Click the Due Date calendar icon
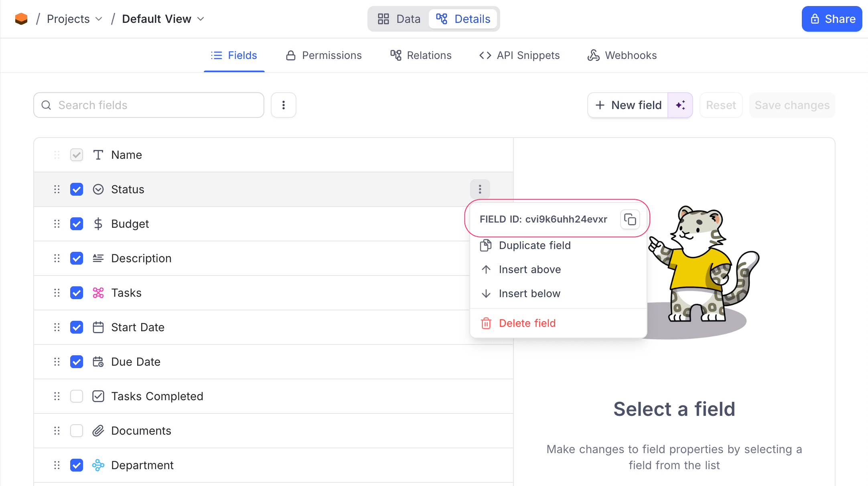 98,362
